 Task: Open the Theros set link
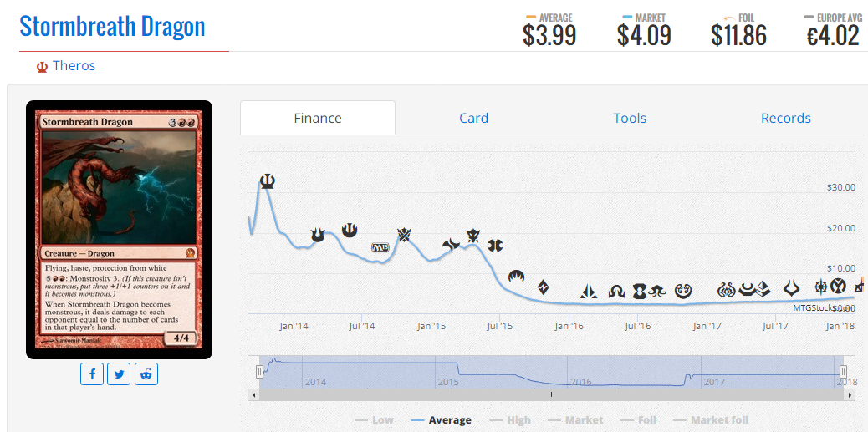(74, 66)
